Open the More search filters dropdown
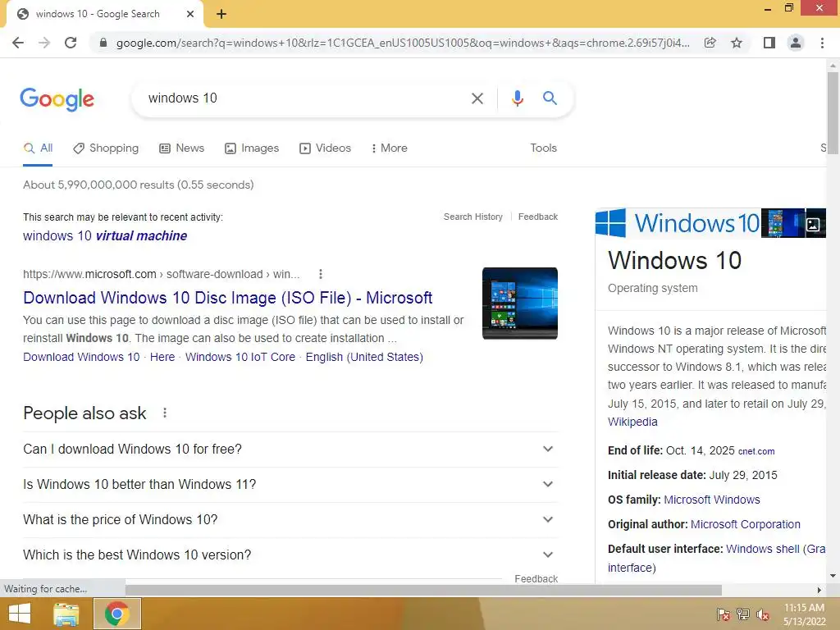The height and width of the screenshot is (630, 840). pos(390,148)
